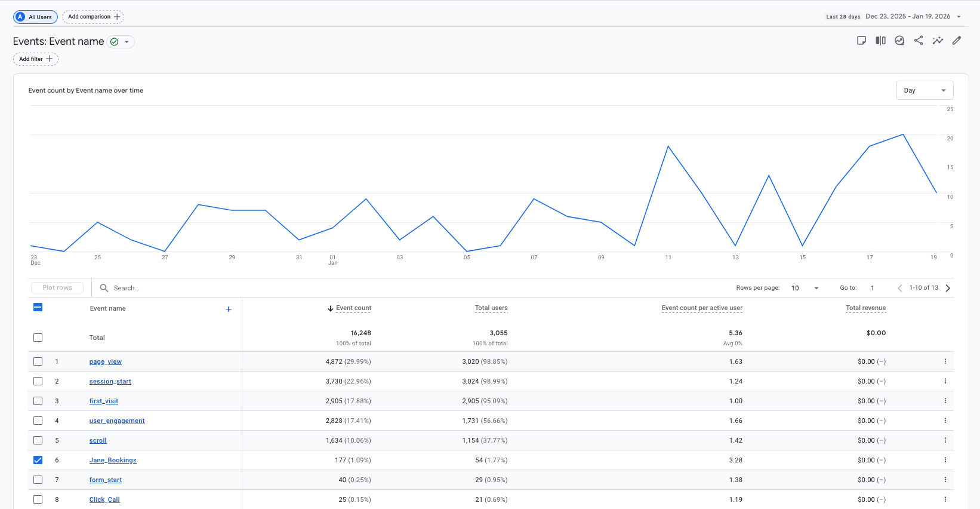This screenshot has height=509, width=980.
Task: Click the annotations note icon
Action: 861,41
